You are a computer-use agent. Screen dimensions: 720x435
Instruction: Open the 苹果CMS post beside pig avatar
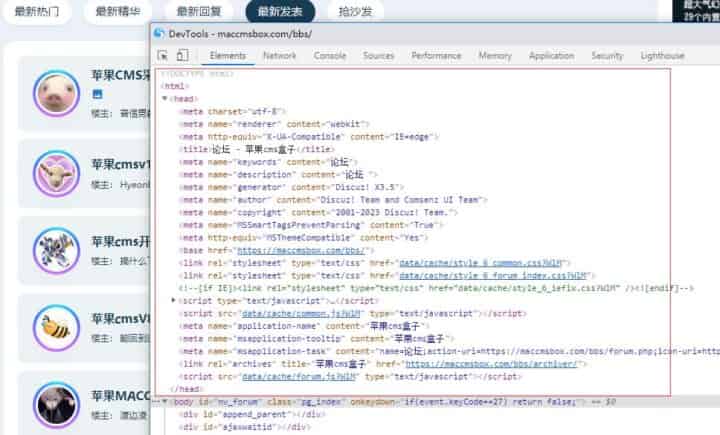[x=121, y=75]
